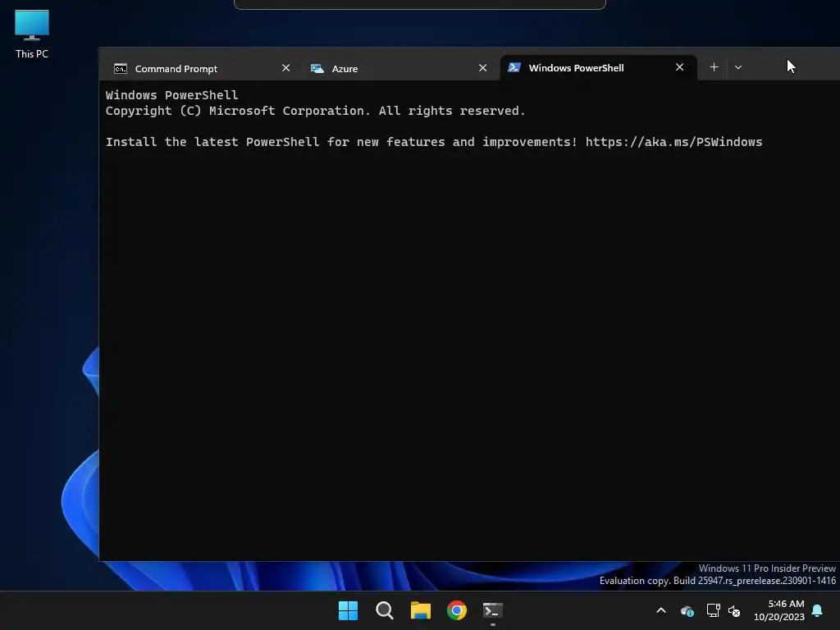Open the Windows Start menu

pos(348,610)
